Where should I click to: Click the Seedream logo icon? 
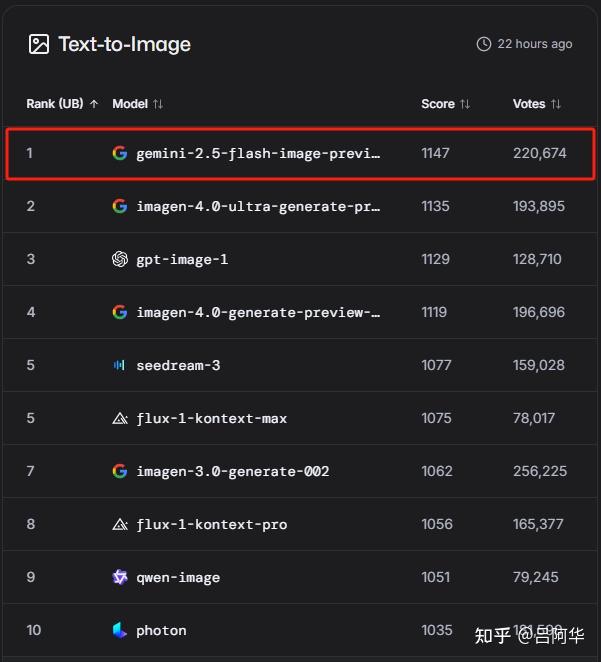120,365
